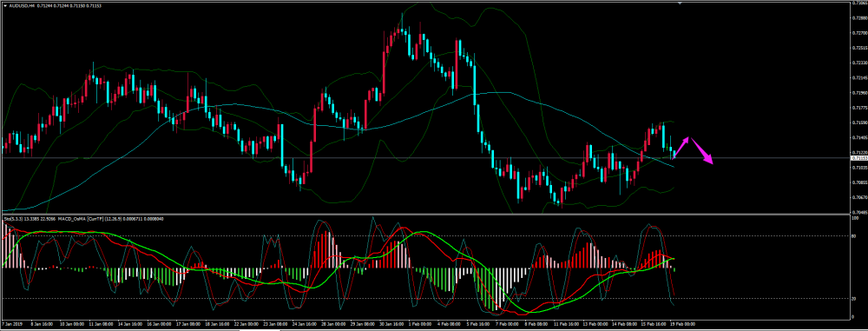
Task: Click the 0.72880 price scale label
Action: tap(858, 17)
